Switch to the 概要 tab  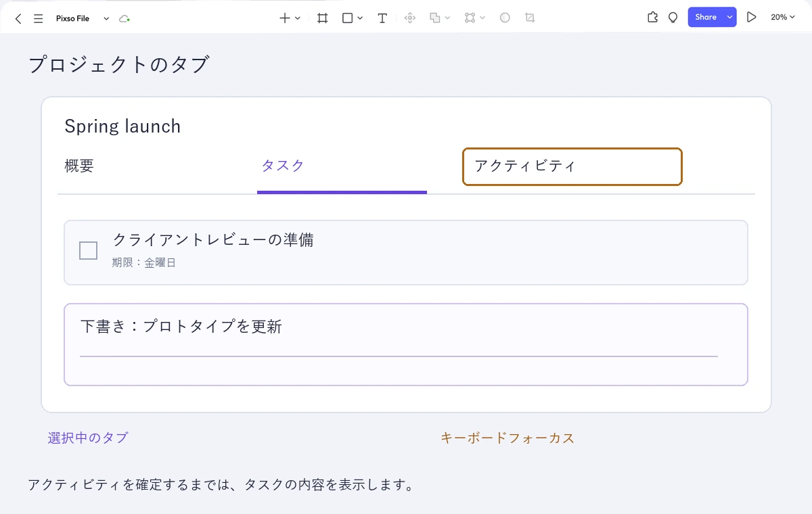[79, 166]
